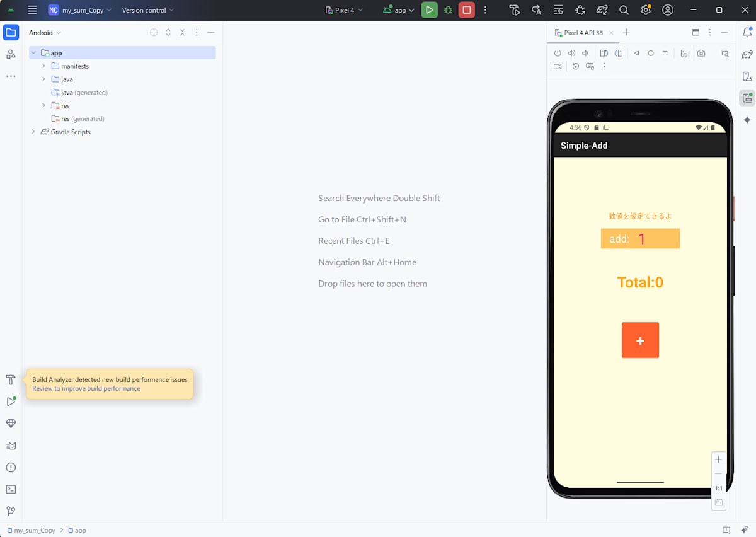Open emulator toolbar more options kebab
This screenshot has height=537, width=756.
(x=604, y=66)
